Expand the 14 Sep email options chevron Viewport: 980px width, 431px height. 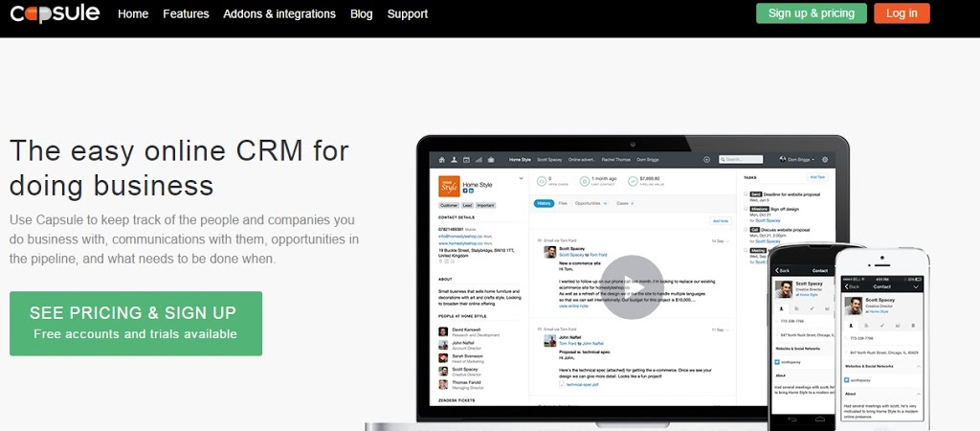(x=727, y=240)
